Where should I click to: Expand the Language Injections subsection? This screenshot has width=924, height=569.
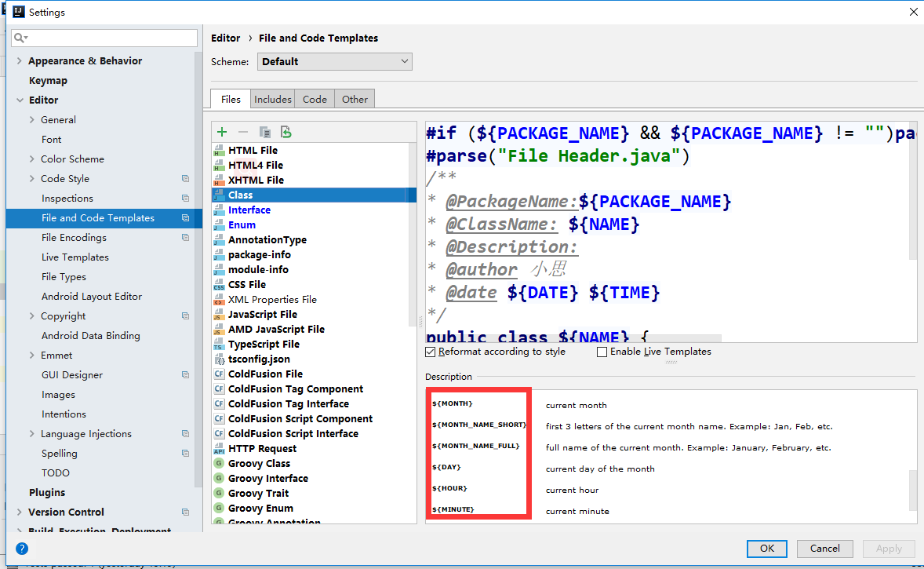32,434
